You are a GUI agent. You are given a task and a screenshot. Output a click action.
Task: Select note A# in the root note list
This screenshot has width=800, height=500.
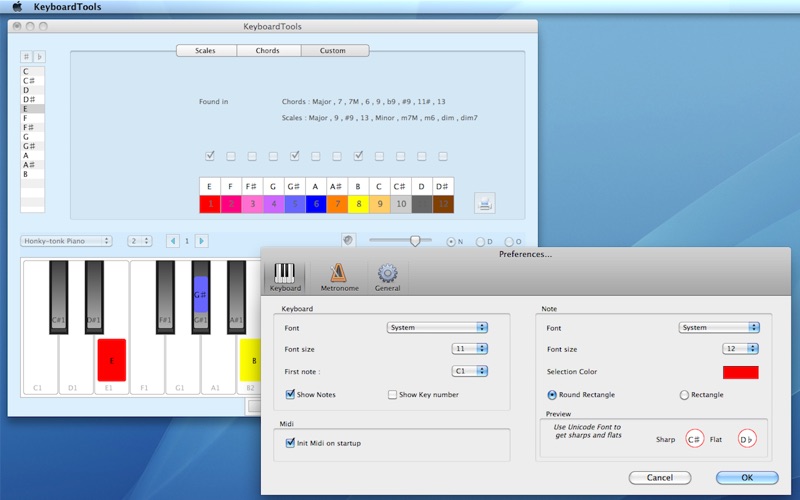click(32, 165)
